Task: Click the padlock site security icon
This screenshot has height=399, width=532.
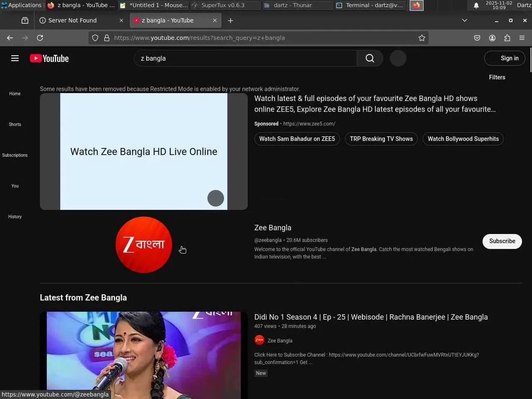Action: point(107,38)
